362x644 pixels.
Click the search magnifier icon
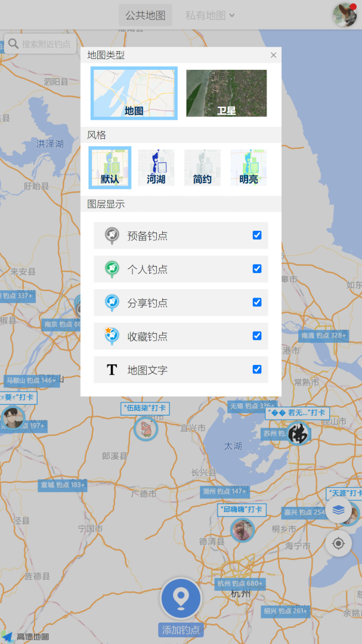tap(14, 44)
